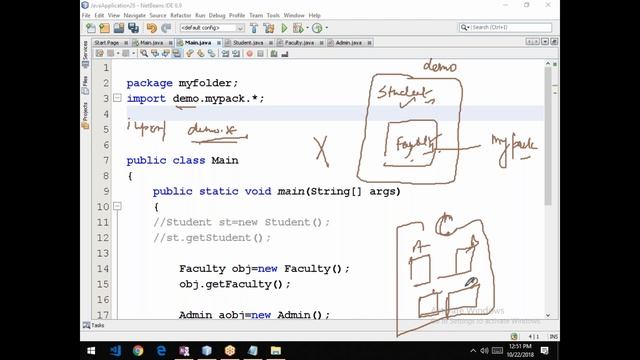
Task: Collapse the code fold at line 10
Action: coord(117,206)
